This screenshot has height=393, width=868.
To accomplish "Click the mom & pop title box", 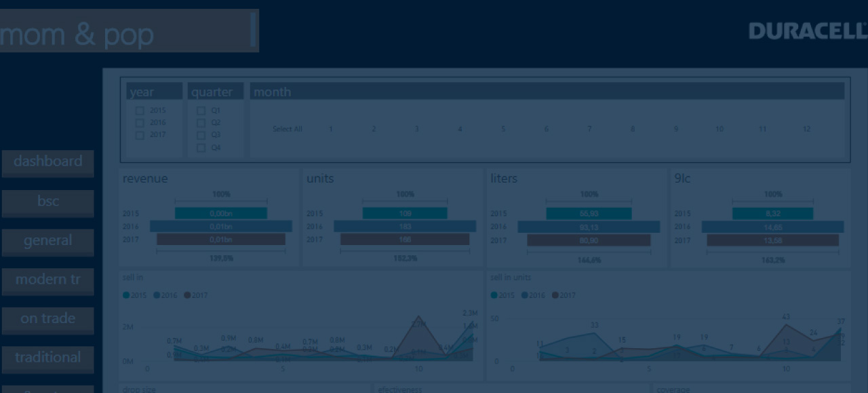I will tap(128, 31).
